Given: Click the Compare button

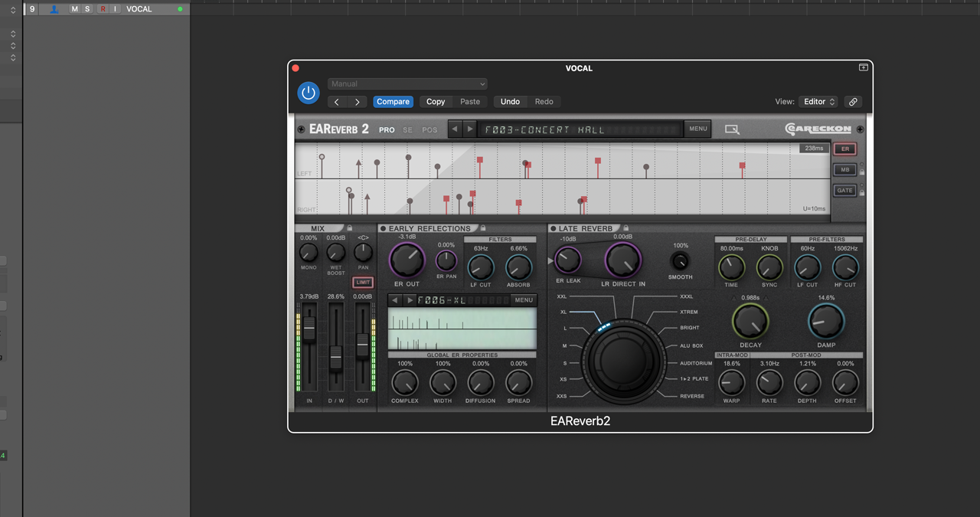Looking at the screenshot, I should [x=393, y=102].
